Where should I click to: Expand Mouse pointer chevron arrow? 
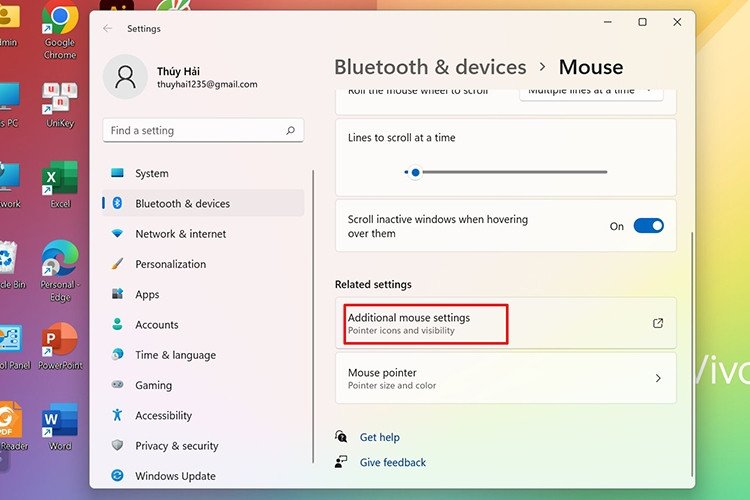658,378
